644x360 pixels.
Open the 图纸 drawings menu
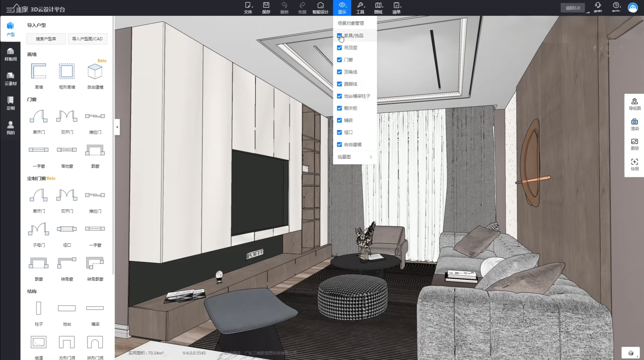pyautogui.click(x=378, y=7)
